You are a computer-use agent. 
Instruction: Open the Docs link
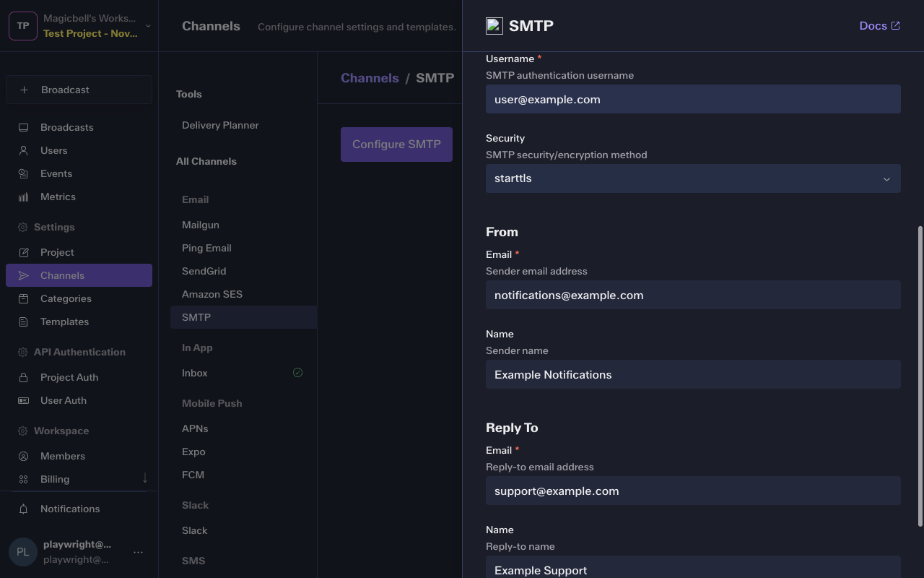click(879, 26)
